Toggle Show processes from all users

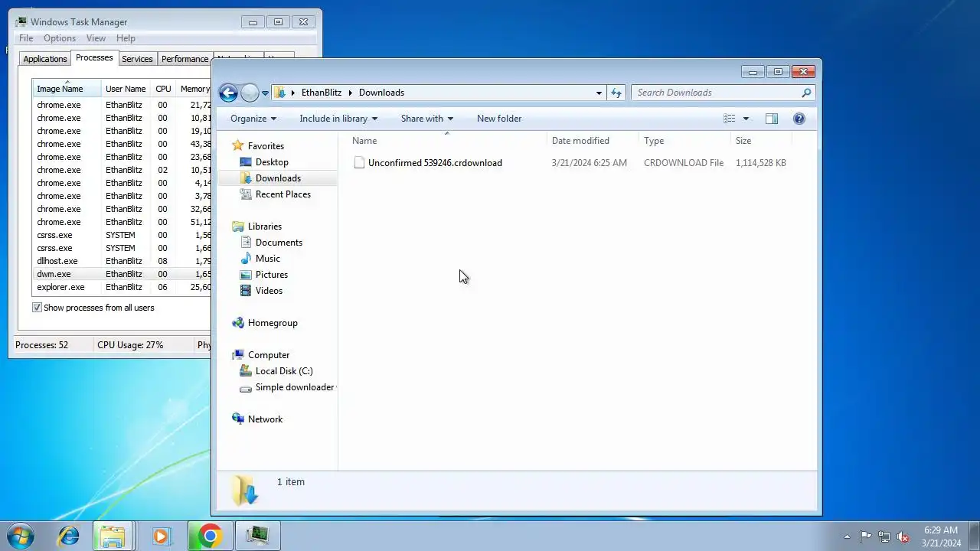click(37, 308)
